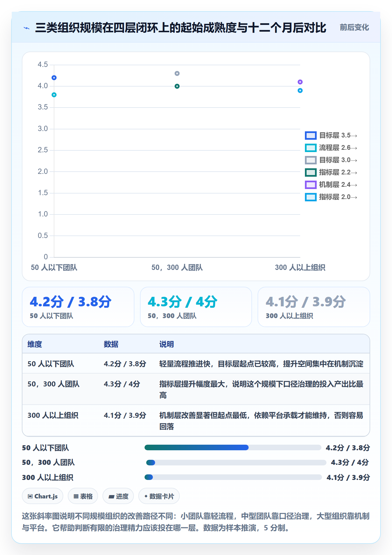Toggle the 指标层 2.0 legend swatch
Viewport: 392px width, 555px height.
[x=311, y=197]
